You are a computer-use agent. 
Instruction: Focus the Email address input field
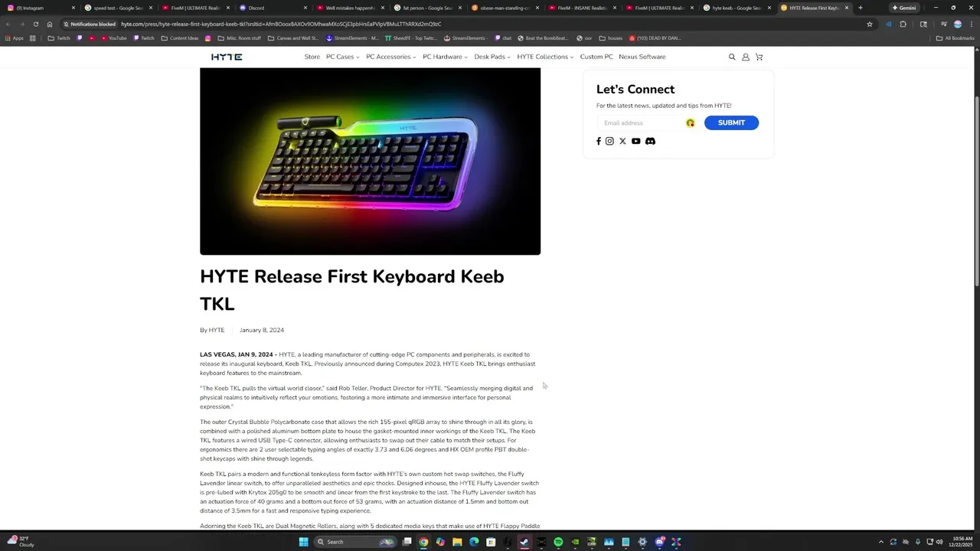pyautogui.click(x=642, y=122)
